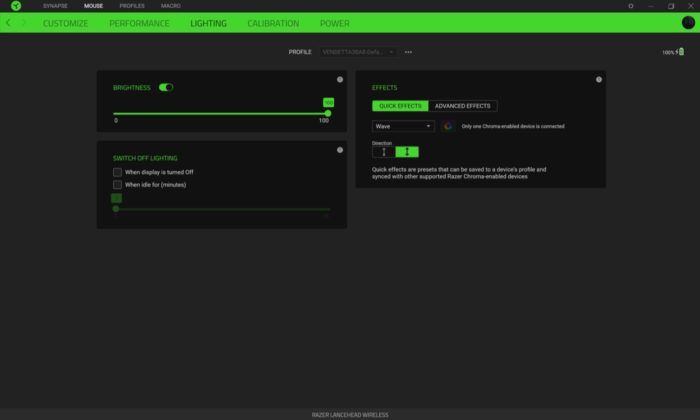Select the first wave direction button
Image resolution: width=700 pixels, height=420 pixels.
(383, 152)
